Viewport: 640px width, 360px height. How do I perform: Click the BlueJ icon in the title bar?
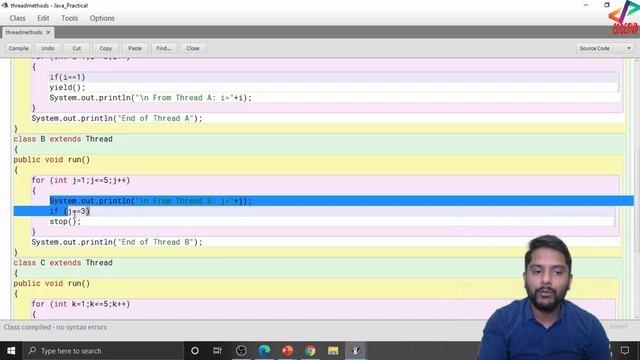(5, 5)
